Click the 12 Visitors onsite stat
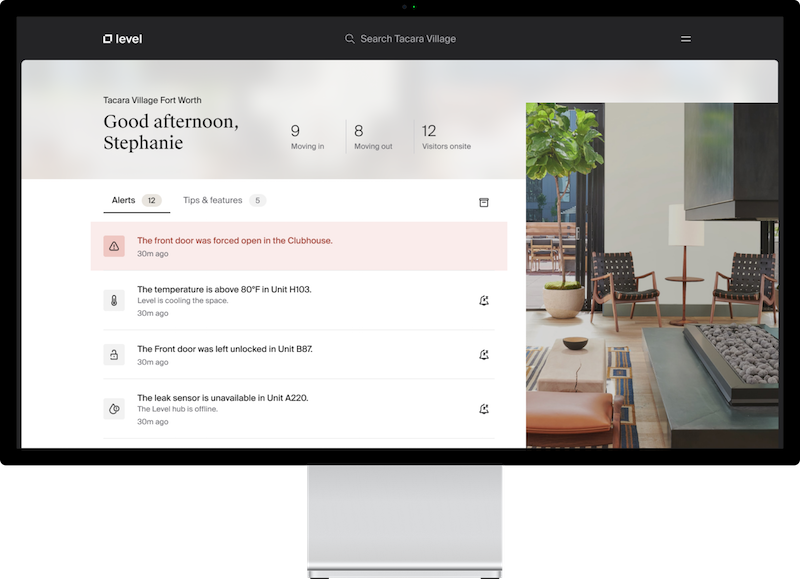 [x=446, y=137]
